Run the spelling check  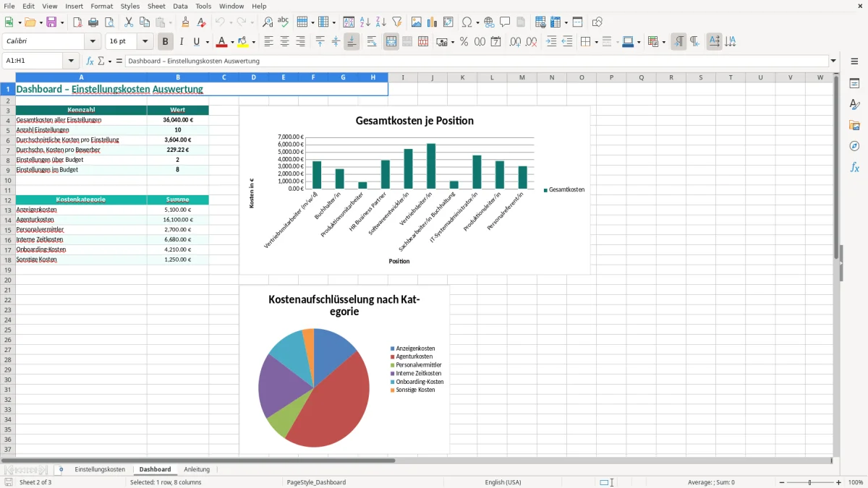[x=284, y=22]
